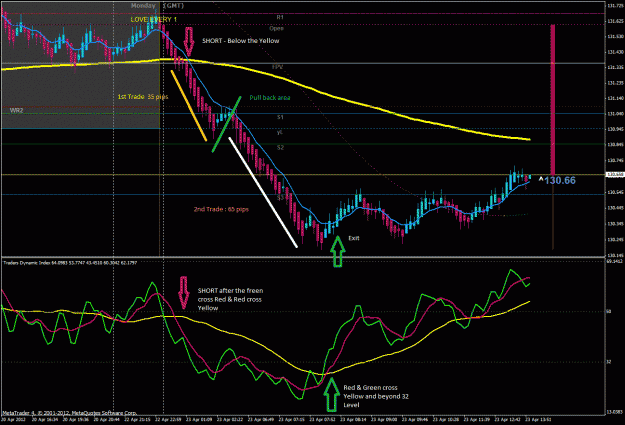Click the 130.945 price axis label
625x425 pixels.
[615, 130]
